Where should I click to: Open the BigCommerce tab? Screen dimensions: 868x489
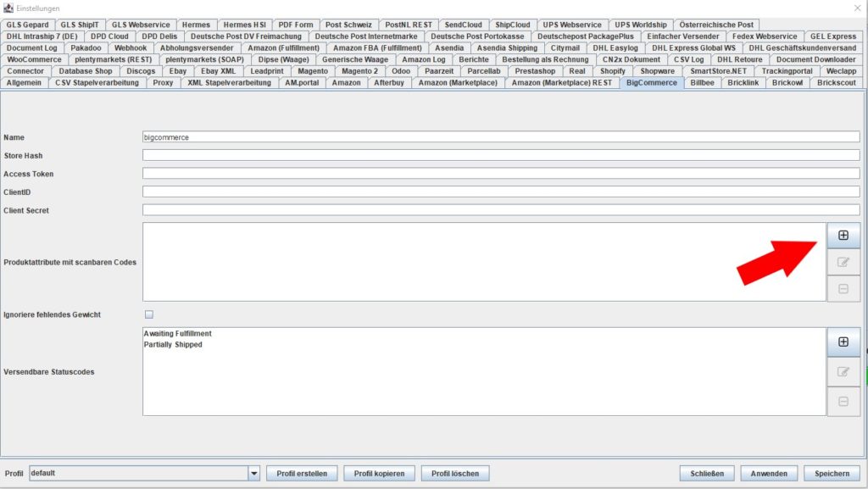coord(652,82)
